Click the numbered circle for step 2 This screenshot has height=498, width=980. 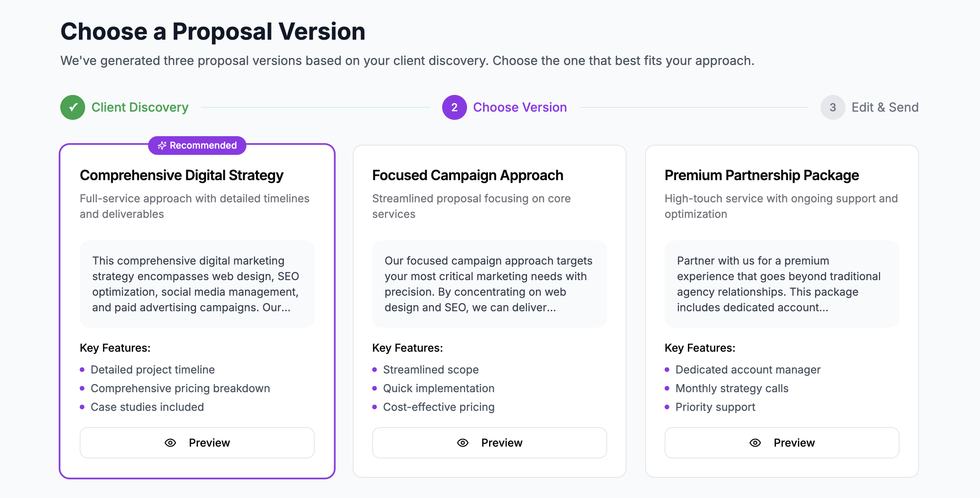[x=454, y=107]
